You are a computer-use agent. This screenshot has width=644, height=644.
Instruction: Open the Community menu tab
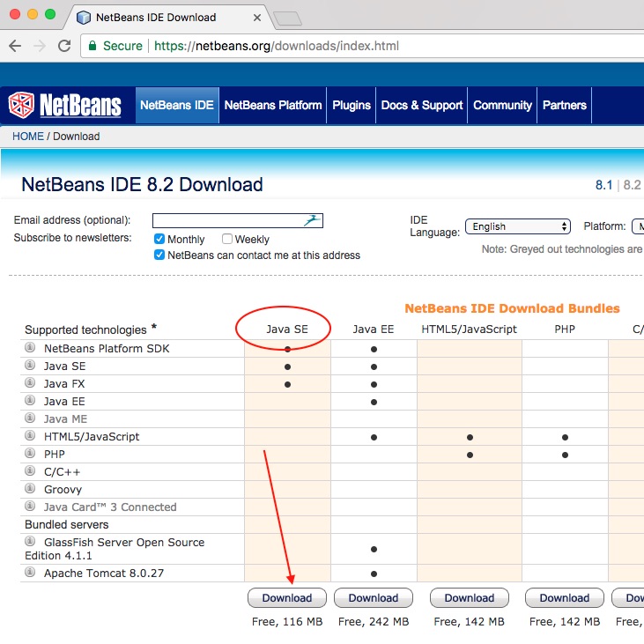tap(502, 105)
